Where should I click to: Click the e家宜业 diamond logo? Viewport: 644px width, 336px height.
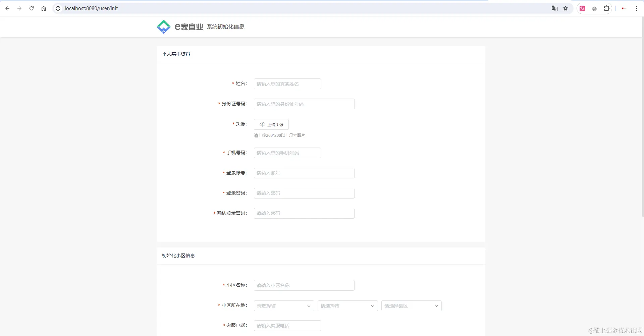[x=164, y=27]
